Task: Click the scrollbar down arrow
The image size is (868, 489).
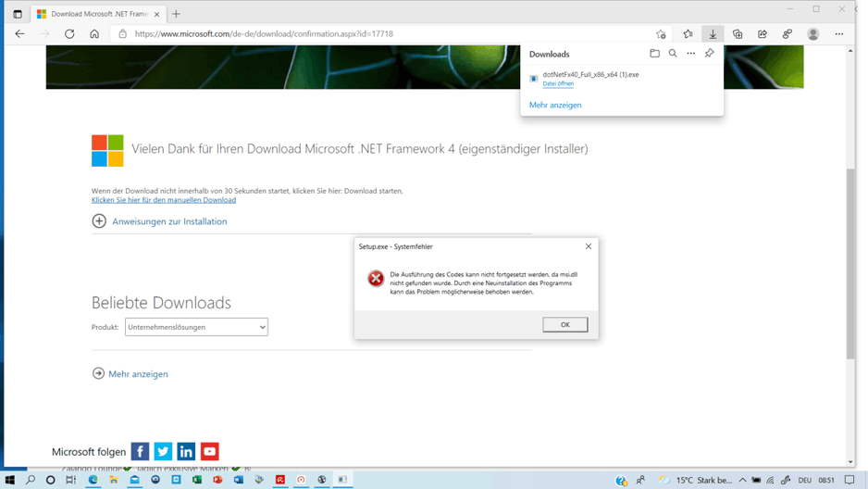Action: (x=850, y=462)
